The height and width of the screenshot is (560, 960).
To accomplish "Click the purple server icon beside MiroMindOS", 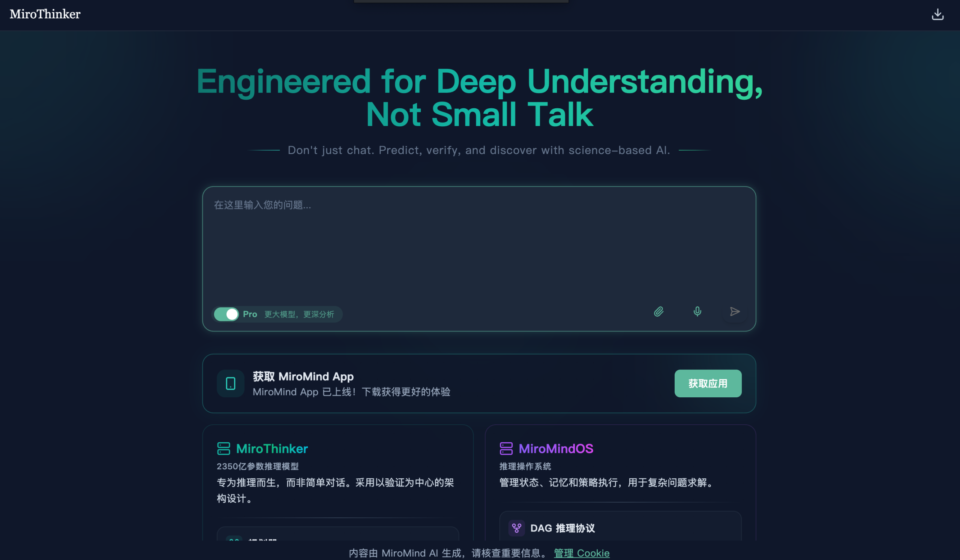I will [506, 449].
